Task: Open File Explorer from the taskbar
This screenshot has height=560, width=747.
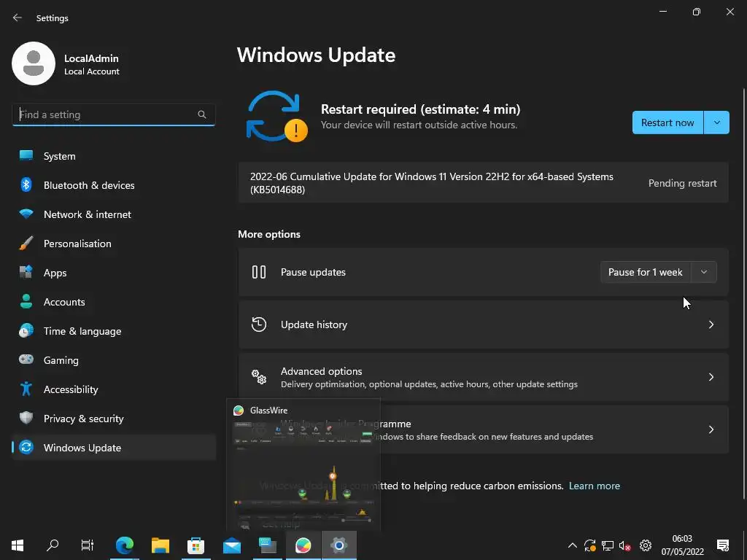Action: [x=160, y=545]
